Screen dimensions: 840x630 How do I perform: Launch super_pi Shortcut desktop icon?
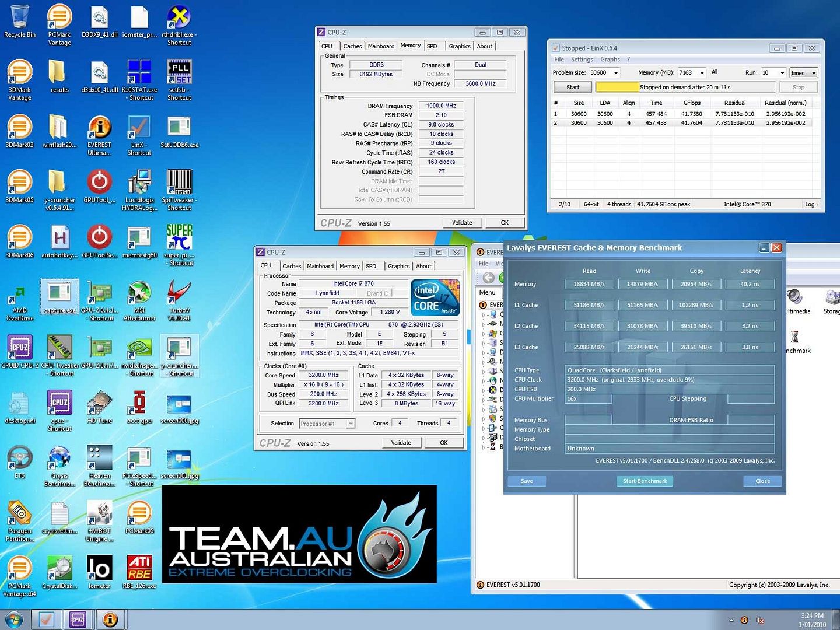coord(179,246)
